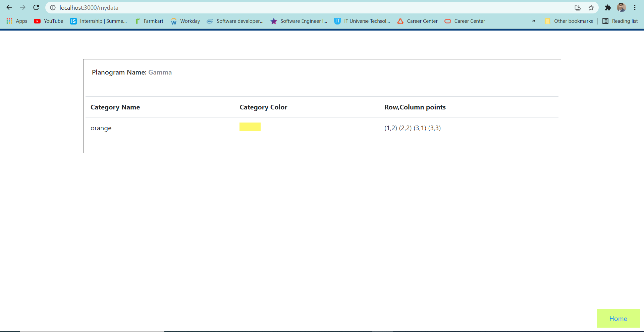Reload the page with the refresh icon
The height and width of the screenshot is (332, 644).
36,7
